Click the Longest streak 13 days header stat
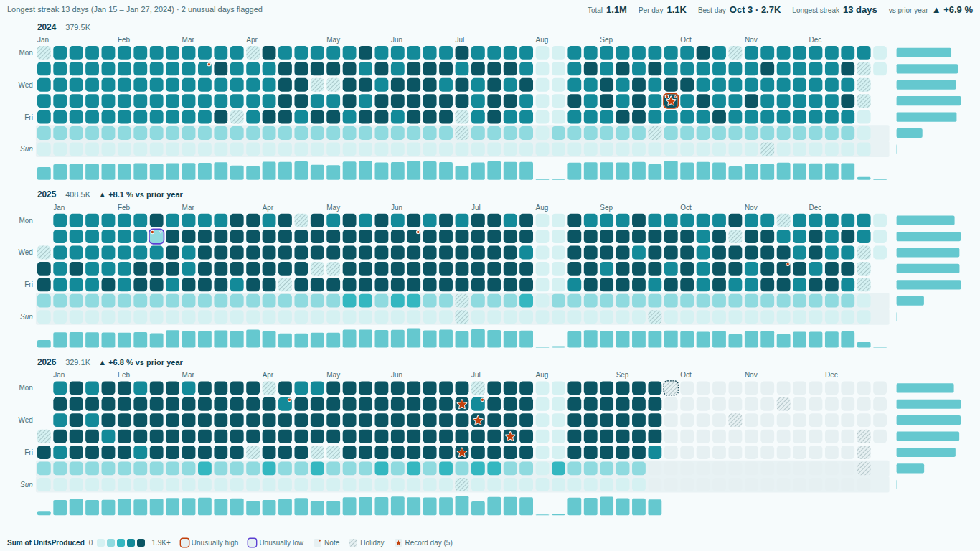 click(834, 10)
